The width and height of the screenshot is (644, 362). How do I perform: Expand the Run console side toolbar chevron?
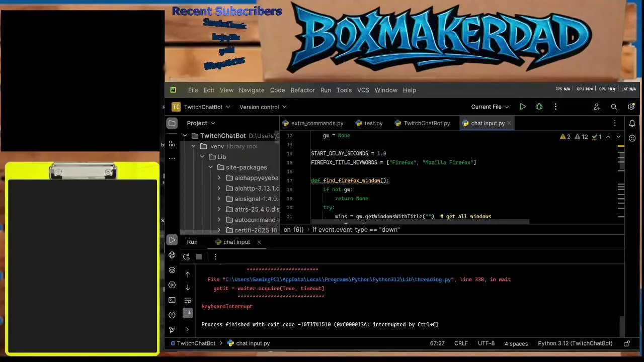point(188,329)
